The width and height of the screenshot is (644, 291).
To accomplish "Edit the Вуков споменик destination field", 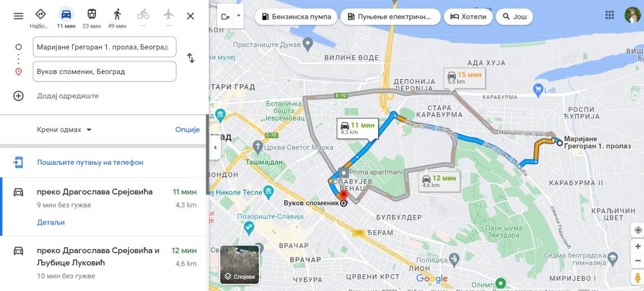I will (x=104, y=71).
